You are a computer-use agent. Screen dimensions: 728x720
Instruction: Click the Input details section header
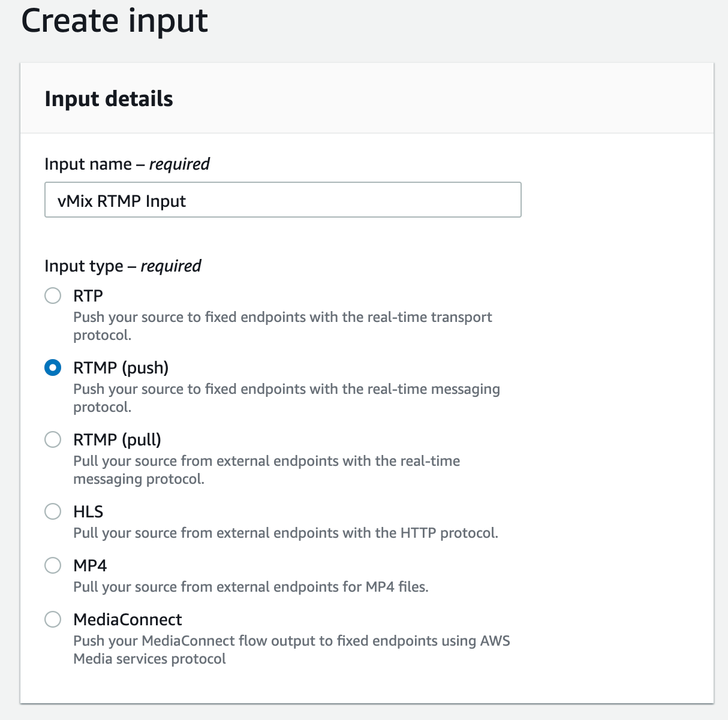click(x=109, y=98)
